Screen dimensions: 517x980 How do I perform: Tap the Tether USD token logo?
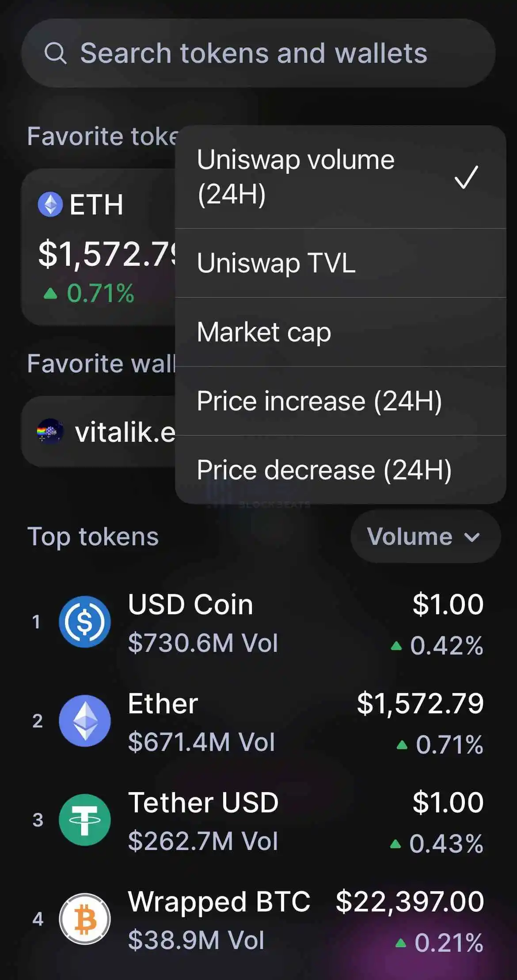85,819
